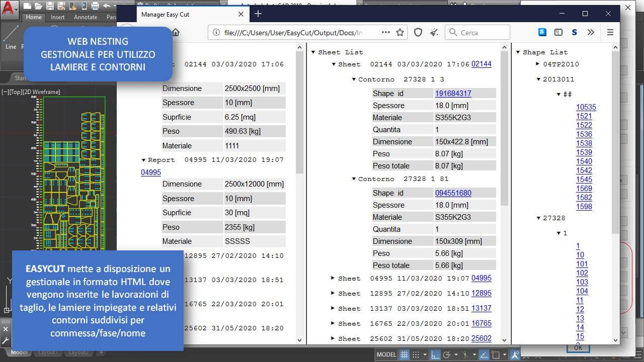Viewport: 644px width, 362px height.
Task: Collapse Sheet 02144 entry
Action: coord(334,64)
